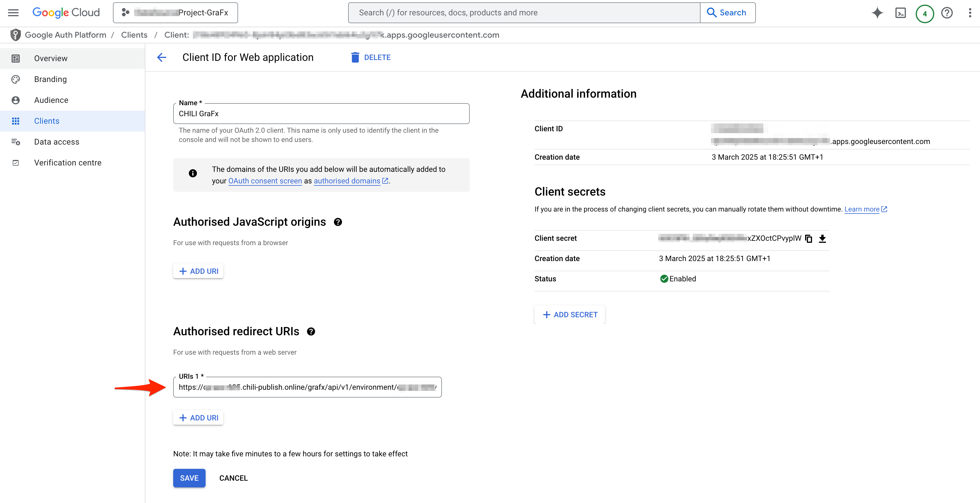
Task: Open the help question mark menu
Action: 947,13
